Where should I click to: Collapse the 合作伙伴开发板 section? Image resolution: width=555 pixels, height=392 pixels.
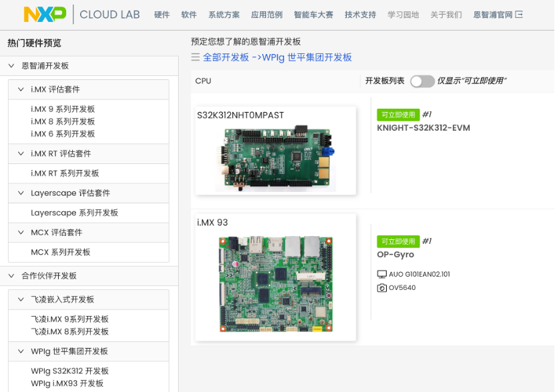click(11, 275)
